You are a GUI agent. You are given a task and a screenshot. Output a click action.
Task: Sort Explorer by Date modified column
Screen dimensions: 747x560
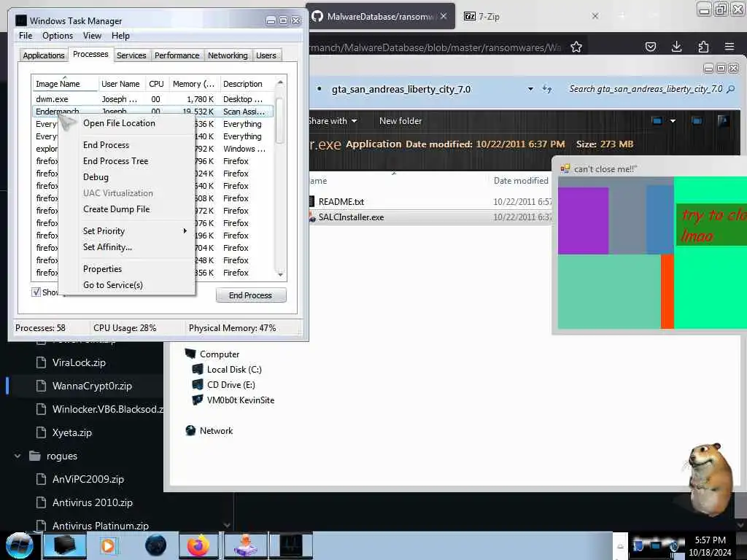521,181
